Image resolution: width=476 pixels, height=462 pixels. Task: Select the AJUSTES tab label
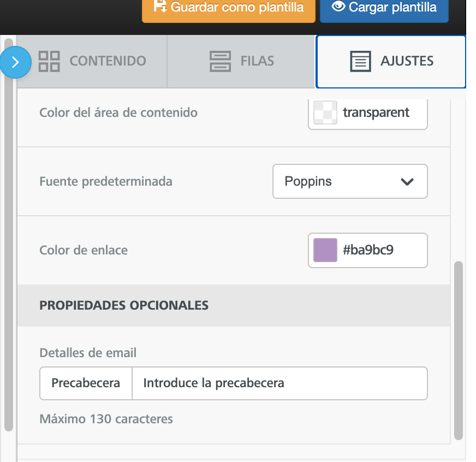407,61
